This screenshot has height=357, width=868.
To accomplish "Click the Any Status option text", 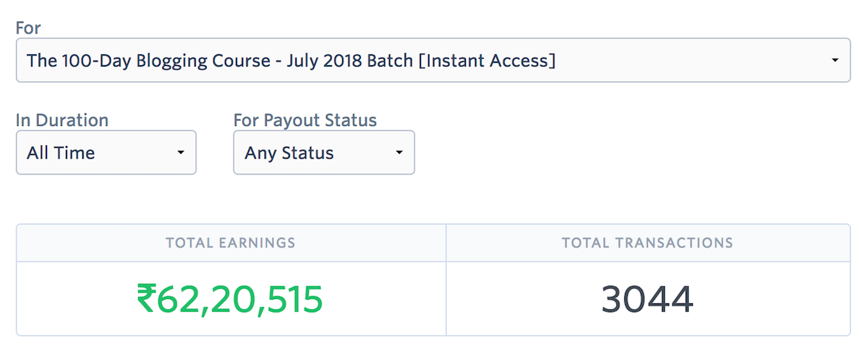I will pyautogui.click(x=289, y=154).
